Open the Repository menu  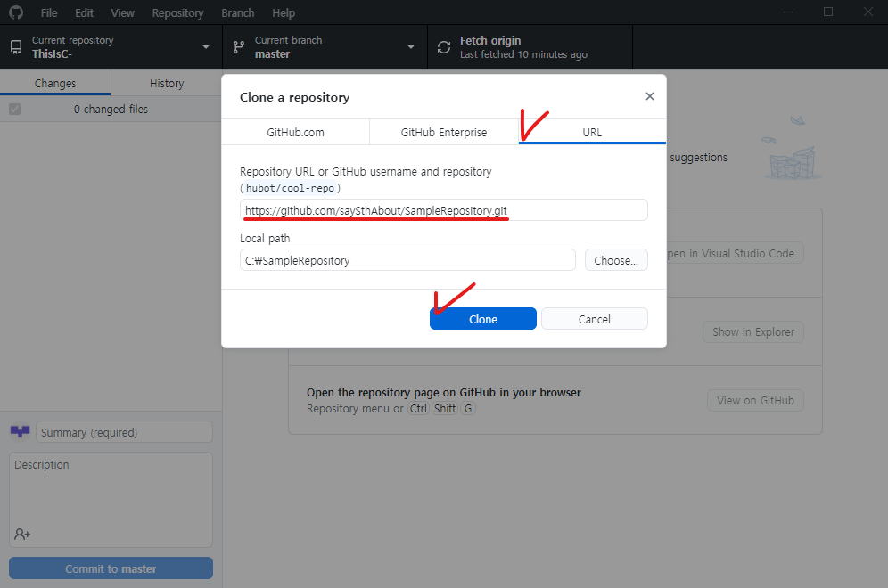[177, 12]
